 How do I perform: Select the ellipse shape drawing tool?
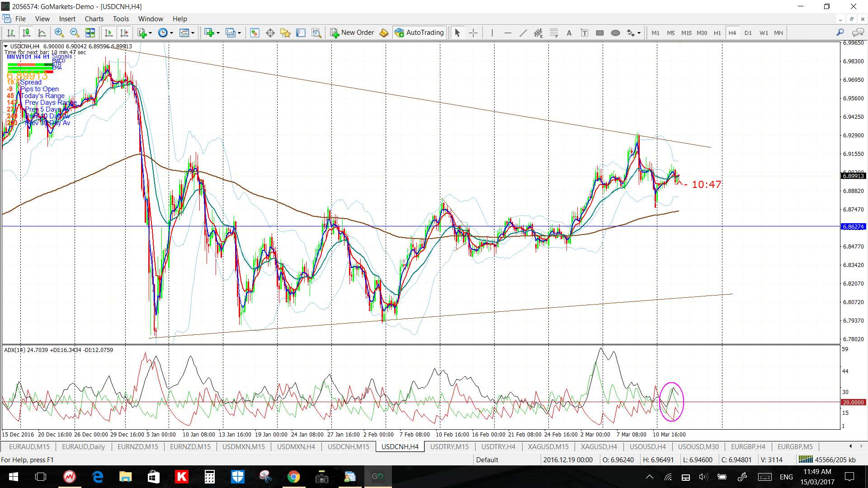[615, 33]
